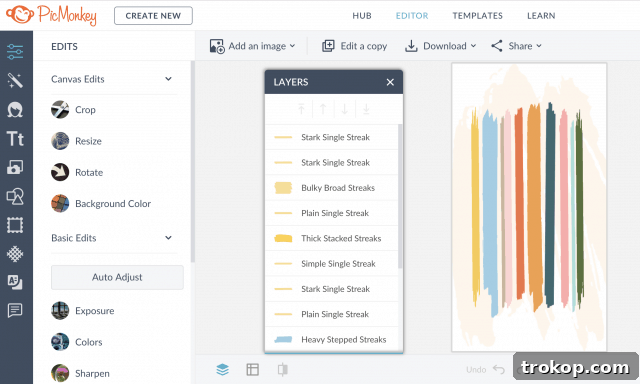
Task: Close the Layers panel
Action: (390, 82)
